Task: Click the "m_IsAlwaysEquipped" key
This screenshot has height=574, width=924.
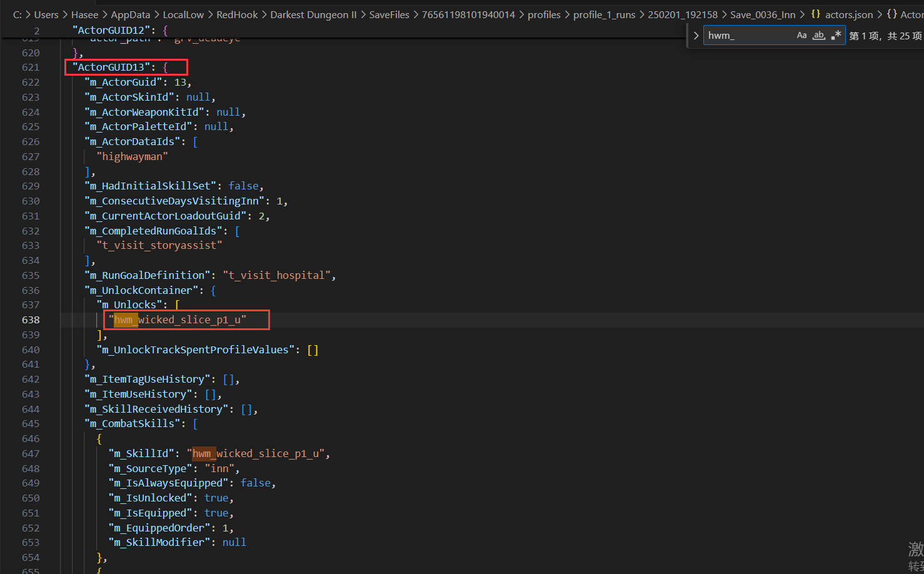Action: click(169, 483)
